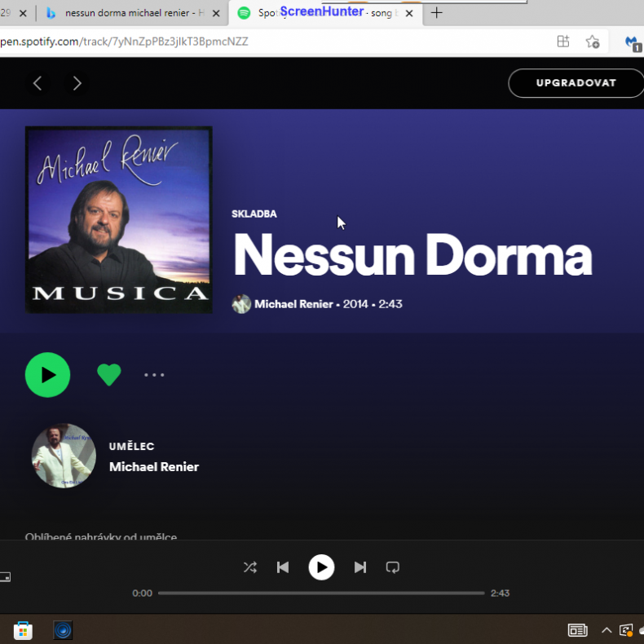The image size is (644, 644).
Task: Click small artist avatar next to Michael Renier
Action: coord(241,304)
